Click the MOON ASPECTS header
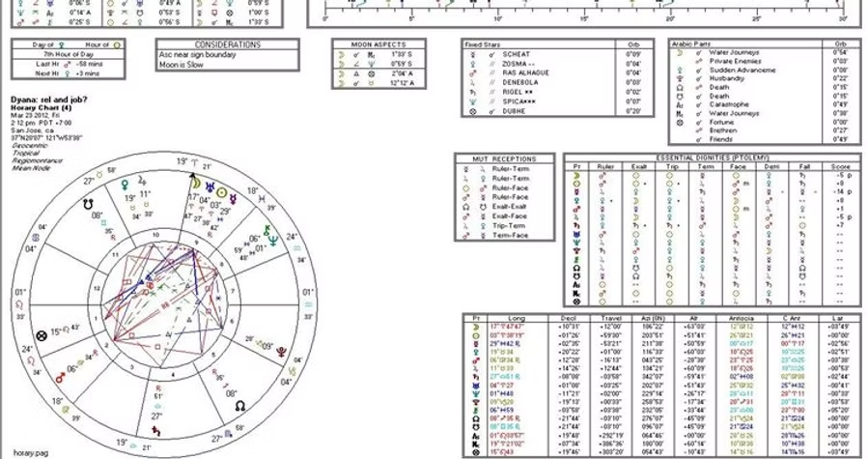The width and height of the screenshot is (868, 459). 378,44
